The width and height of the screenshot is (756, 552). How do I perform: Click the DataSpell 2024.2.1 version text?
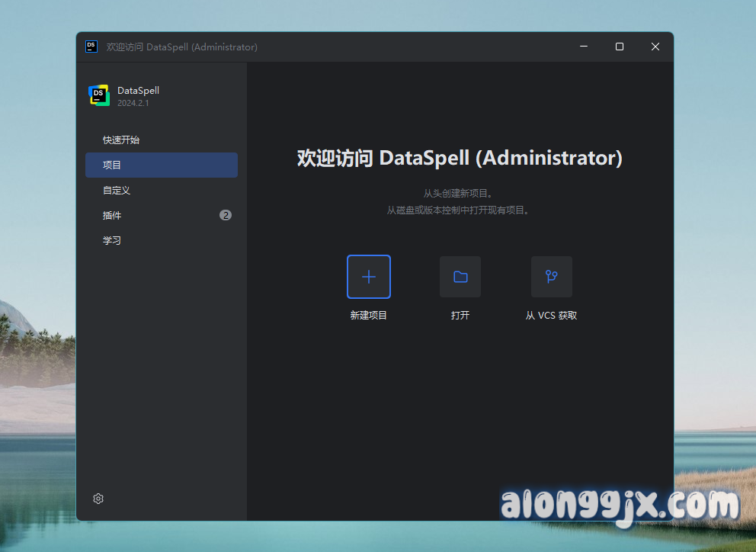click(133, 103)
